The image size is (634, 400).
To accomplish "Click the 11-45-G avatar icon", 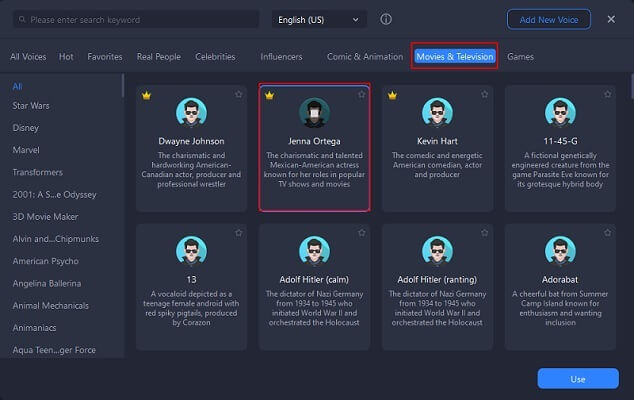I will [x=560, y=112].
